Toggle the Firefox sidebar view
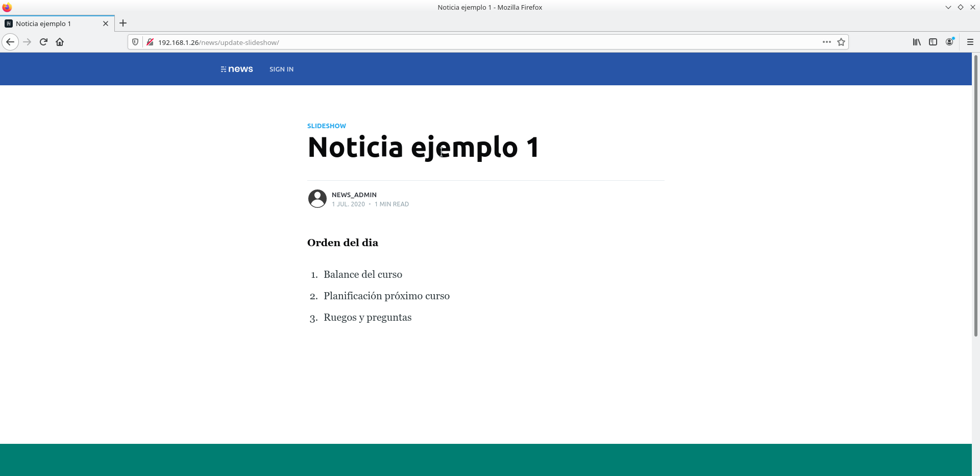 tap(933, 42)
